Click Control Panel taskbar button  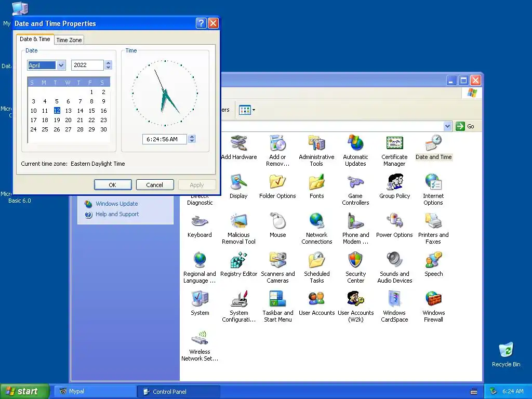(179, 392)
